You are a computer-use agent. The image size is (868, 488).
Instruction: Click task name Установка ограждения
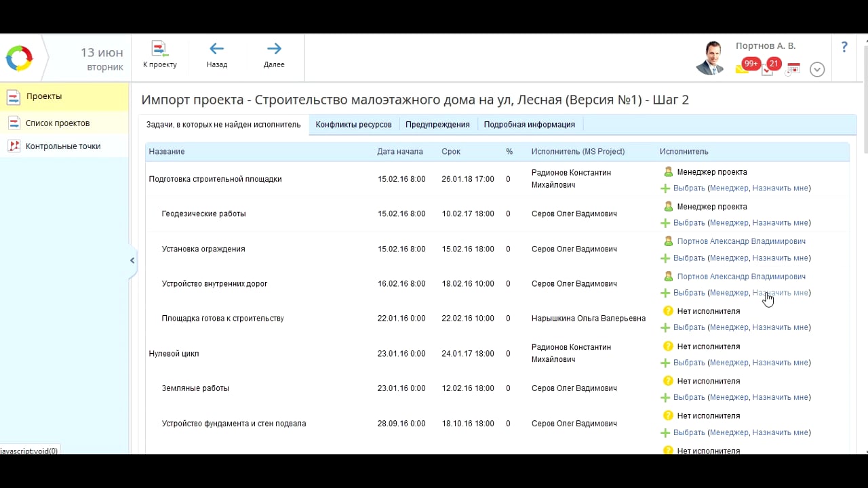pyautogui.click(x=203, y=249)
